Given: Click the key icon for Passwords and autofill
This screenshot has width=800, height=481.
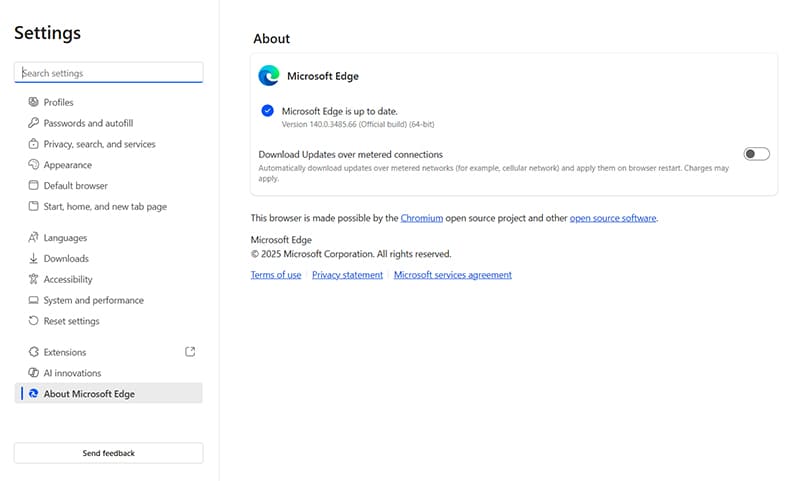Looking at the screenshot, I should pyautogui.click(x=33, y=123).
